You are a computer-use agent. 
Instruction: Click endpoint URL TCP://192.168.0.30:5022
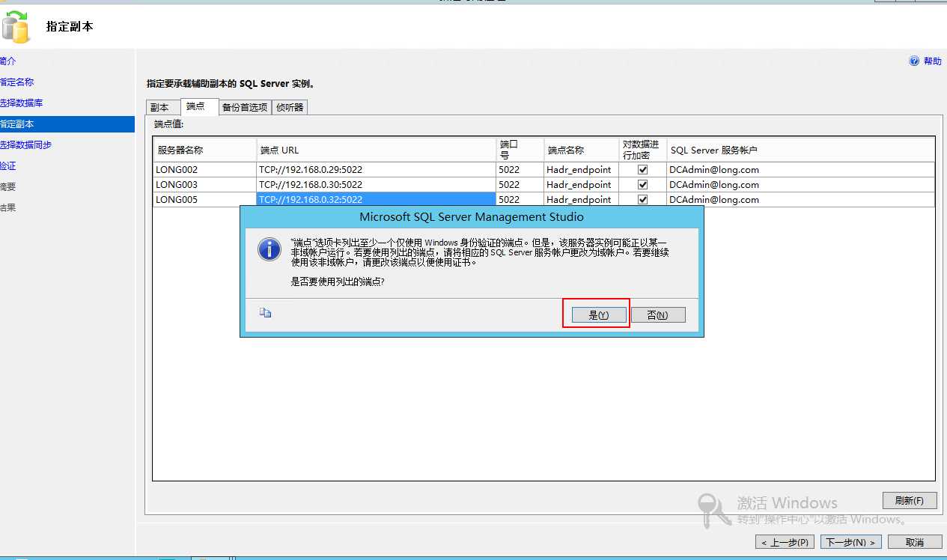pyautogui.click(x=377, y=185)
